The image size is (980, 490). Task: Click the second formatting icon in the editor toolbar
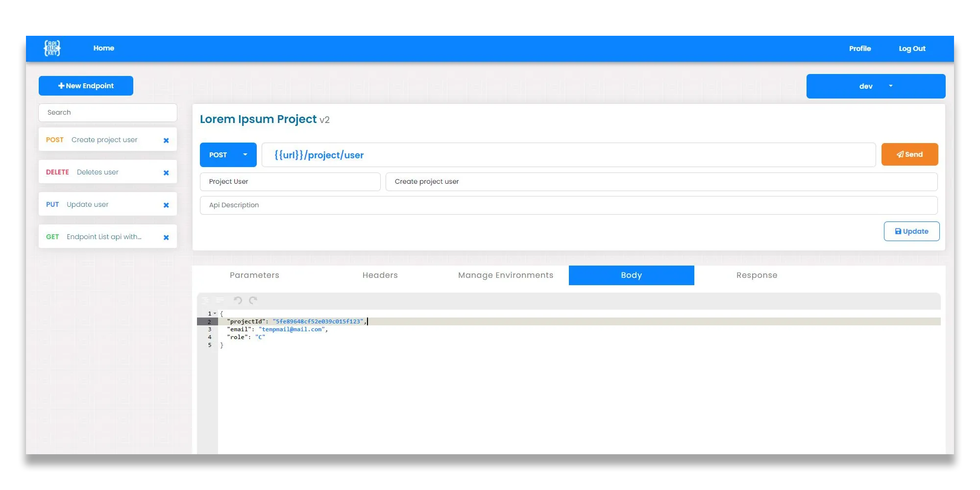219,300
